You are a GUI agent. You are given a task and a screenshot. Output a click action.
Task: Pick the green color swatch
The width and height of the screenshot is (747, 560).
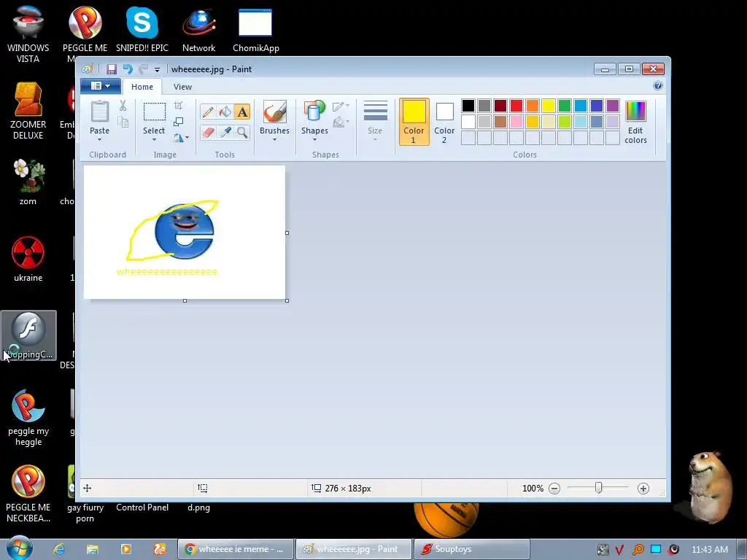(565, 105)
